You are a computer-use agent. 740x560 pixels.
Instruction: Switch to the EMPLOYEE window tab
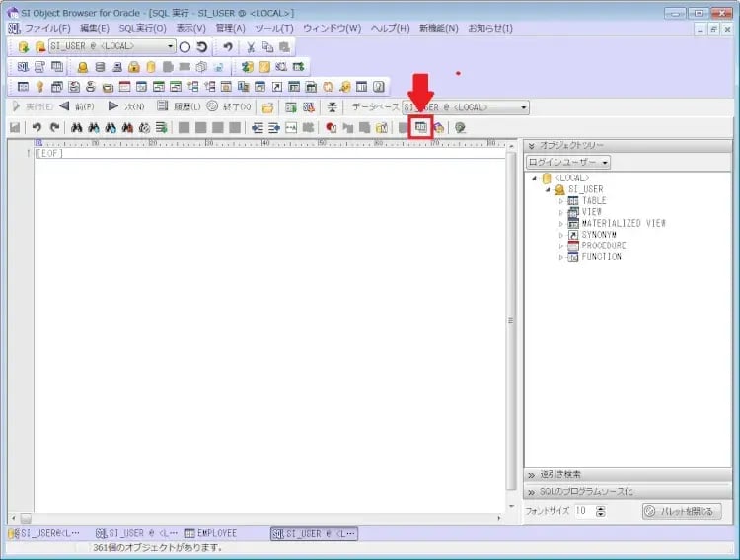click(x=210, y=533)
